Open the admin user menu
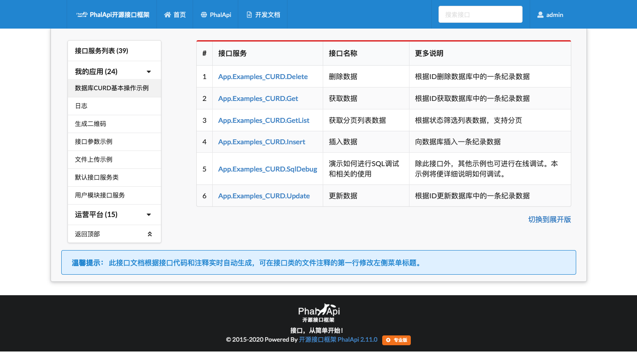 coord(550,15)
